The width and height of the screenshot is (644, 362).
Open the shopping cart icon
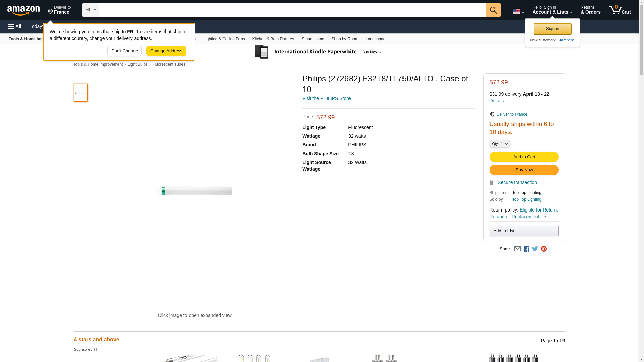620,10
